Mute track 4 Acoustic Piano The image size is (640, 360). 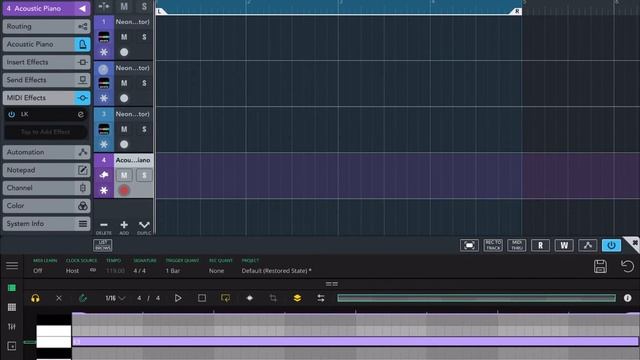point(124,176)
